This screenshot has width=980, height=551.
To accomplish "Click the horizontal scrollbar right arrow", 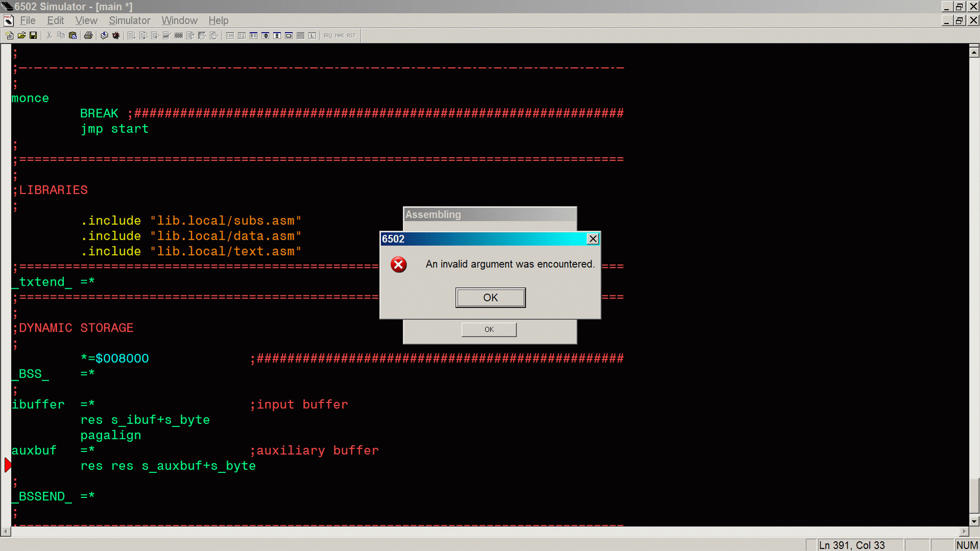I will [x=964, y=532].
